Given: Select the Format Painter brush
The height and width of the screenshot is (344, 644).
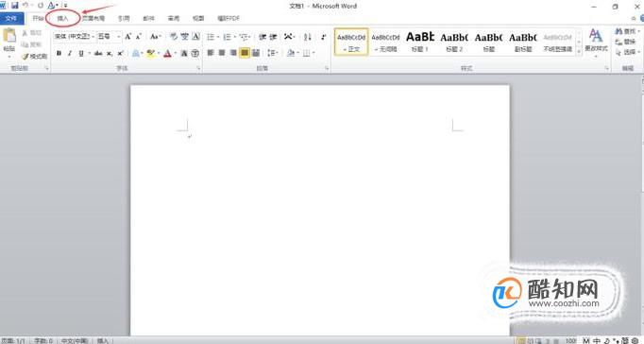Looking at the screenshot, I should pyautogui.click(x=34, y=57).
